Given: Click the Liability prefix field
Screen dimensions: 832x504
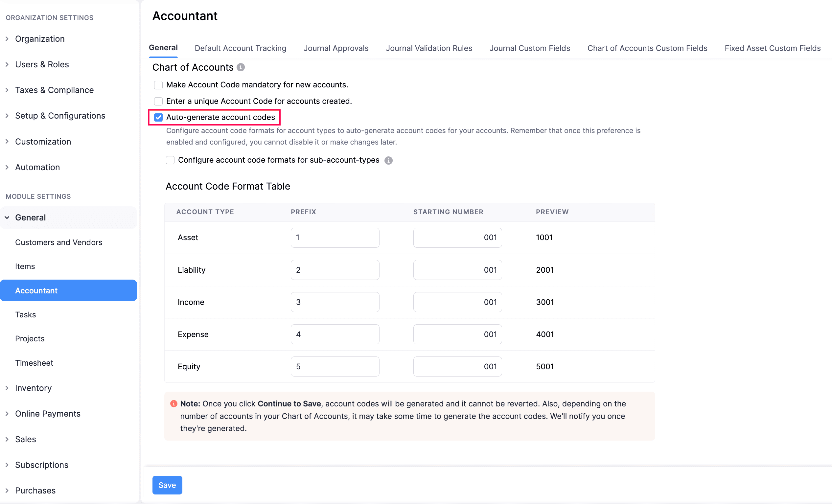Looking at the screenshot, I should tap(335, 270).
